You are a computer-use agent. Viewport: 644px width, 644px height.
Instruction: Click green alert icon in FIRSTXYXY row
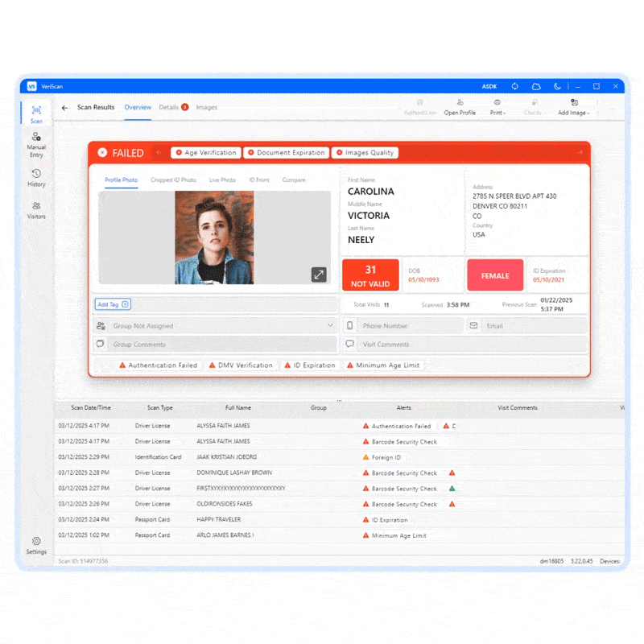tap(452, 489)
